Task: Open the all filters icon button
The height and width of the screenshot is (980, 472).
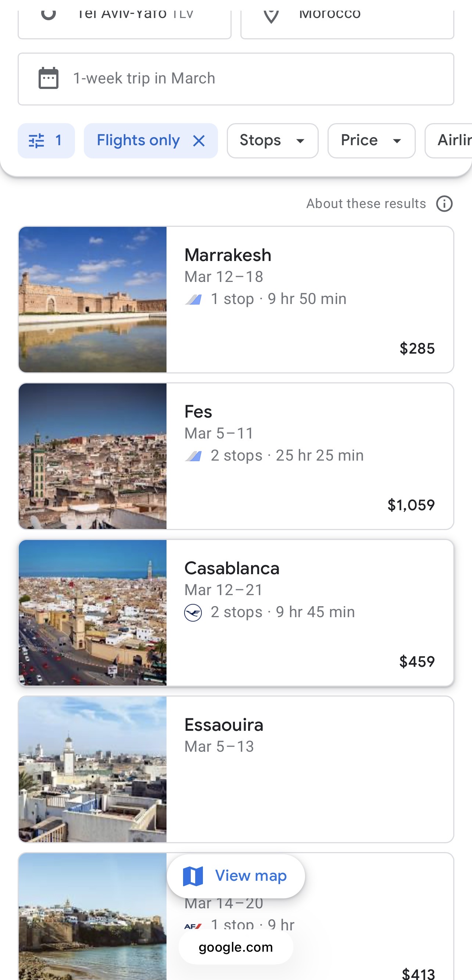Action: click(x=46, y=141)
